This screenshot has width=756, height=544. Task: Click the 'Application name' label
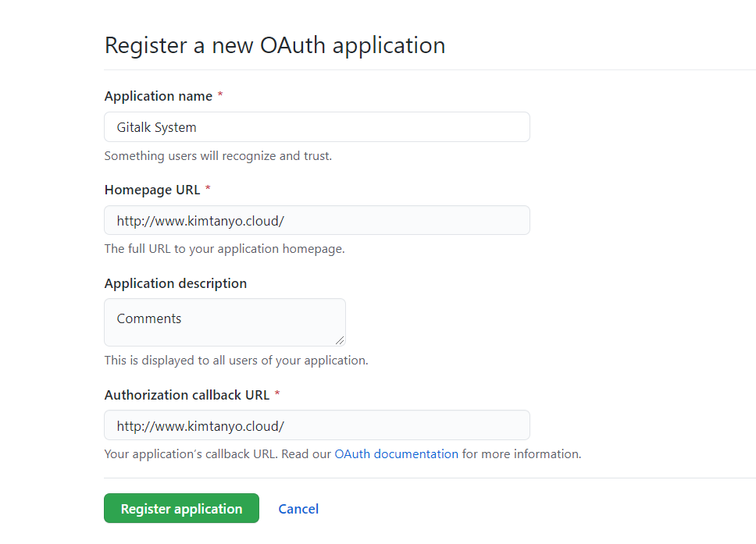coord(158,96)
